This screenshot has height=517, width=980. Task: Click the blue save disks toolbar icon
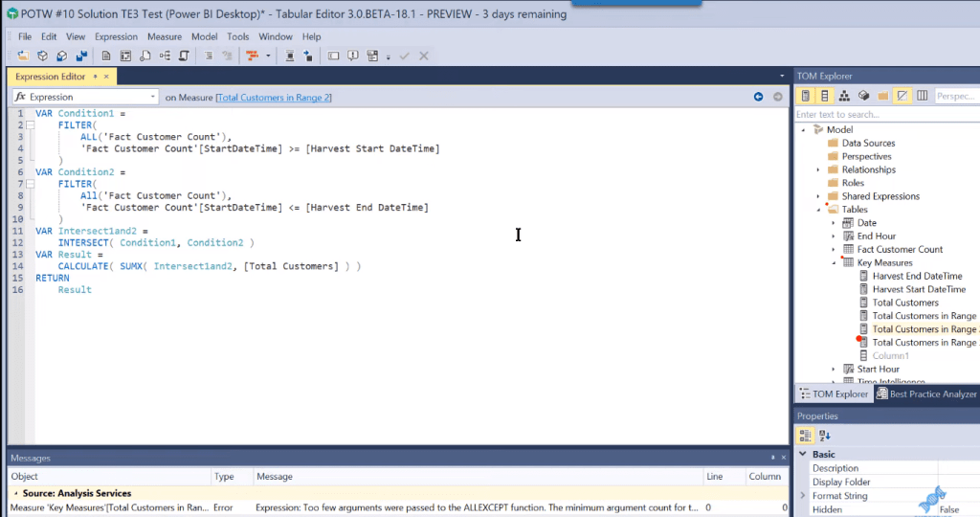click(81, 56)
